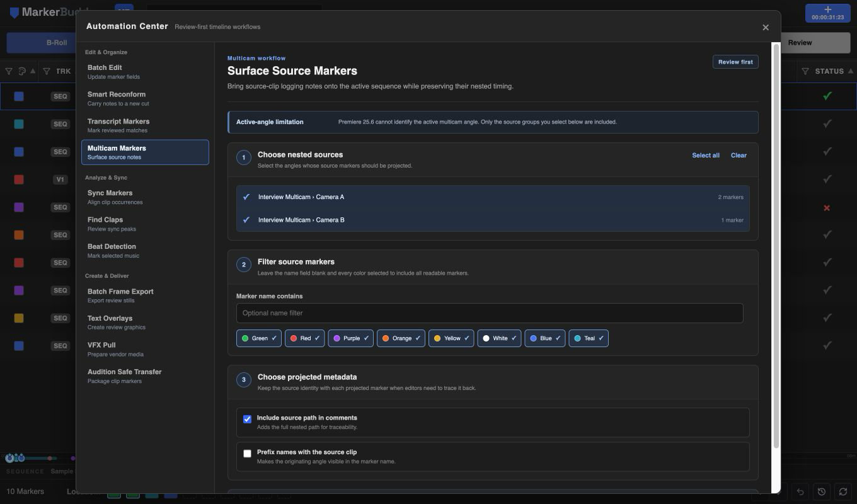Click the orange marker color swatch
The height and width of the screenshot is (504, 857).
(19, 235)
